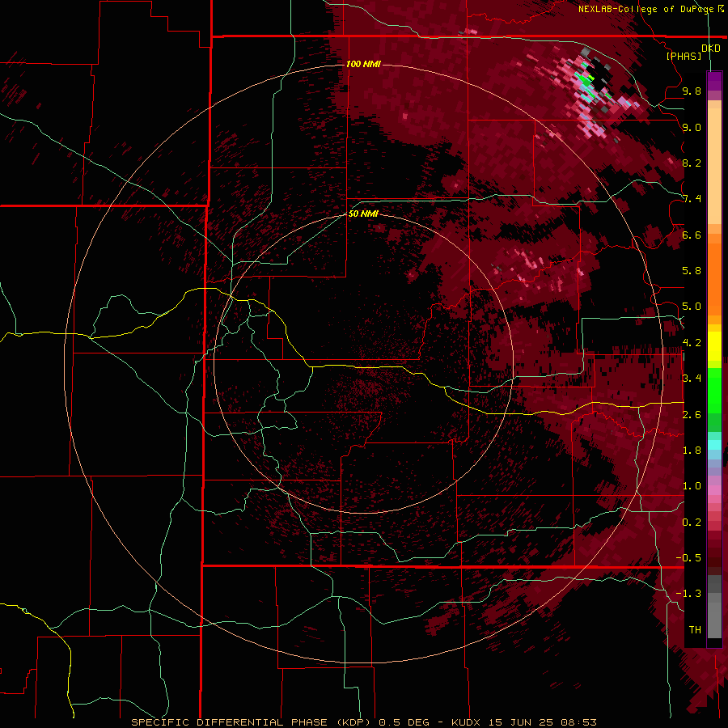Viewport: 728px width, 728px height.
Task: Click the 100 NMI range ring label
Action: (363, 64)
